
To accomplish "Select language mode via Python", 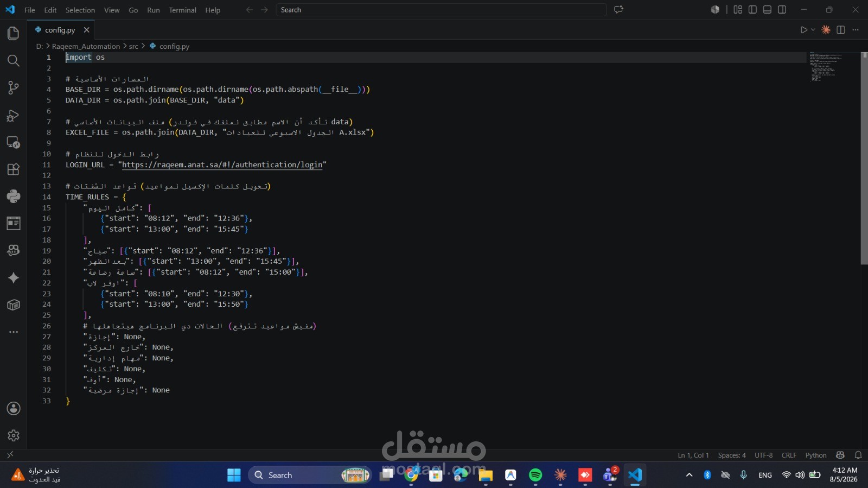I will point(816,455).
